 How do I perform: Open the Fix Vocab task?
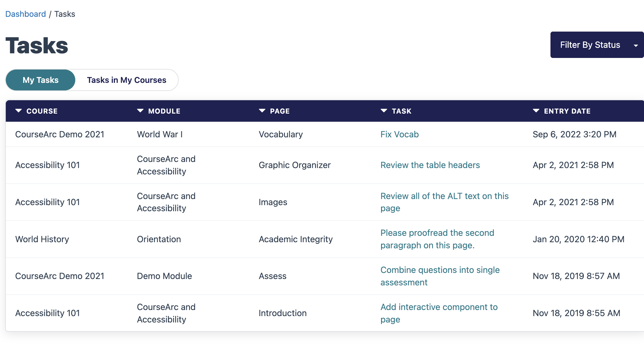[400, 134]
